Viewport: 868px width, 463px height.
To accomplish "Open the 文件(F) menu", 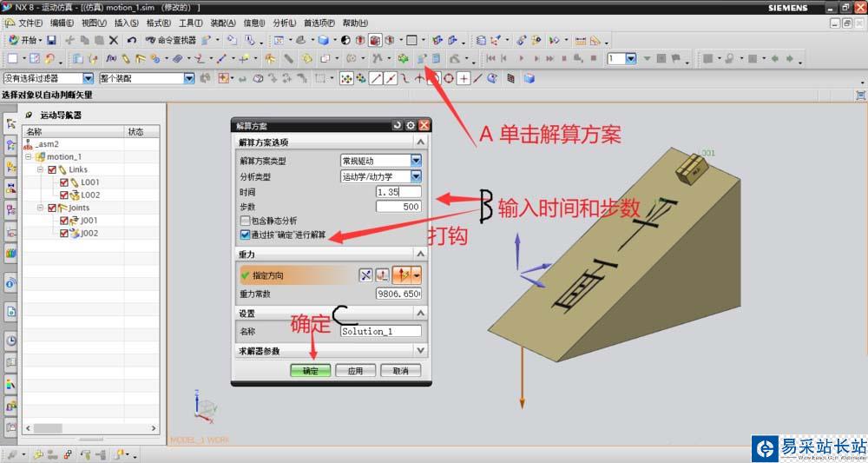I will pos(30,23).
